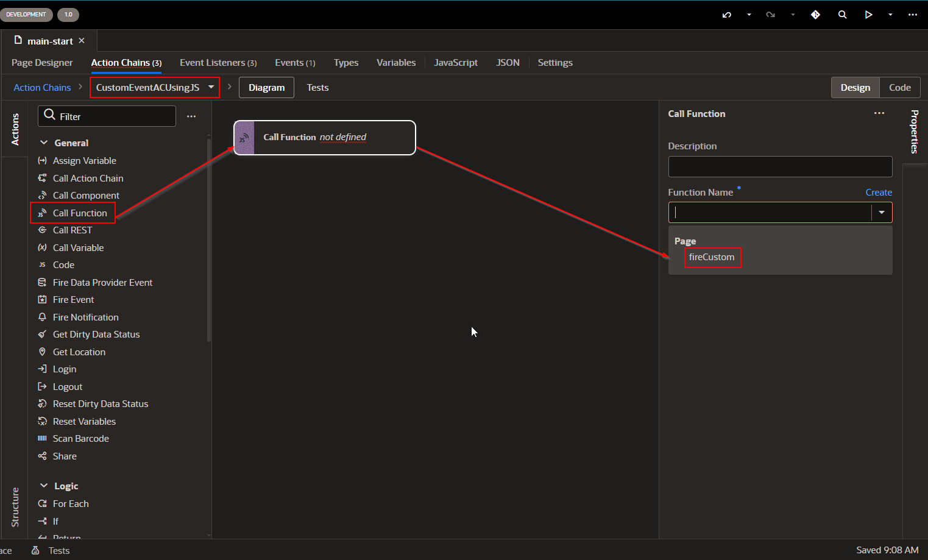The image size is (928, 560).
Task: Select Reset Dirty Data Status icon
Action: click(x=42, y=404)
